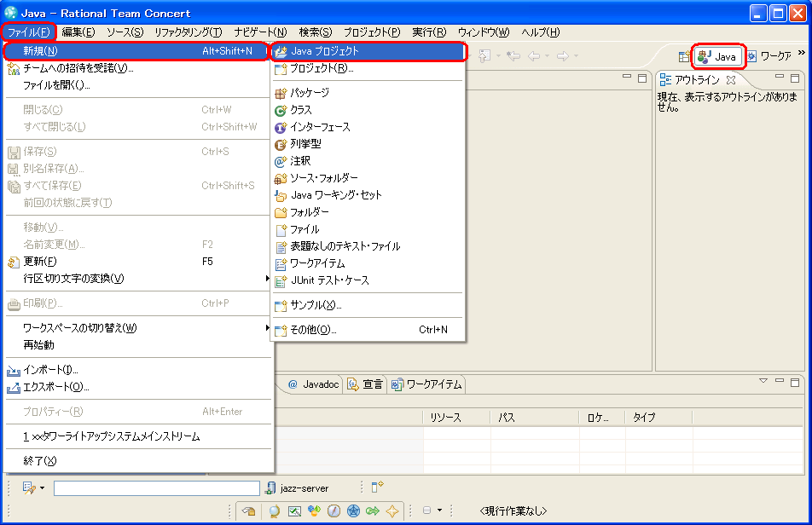Open the 実行(R) menu
The image size is (812, 525).
click(429, 32)
